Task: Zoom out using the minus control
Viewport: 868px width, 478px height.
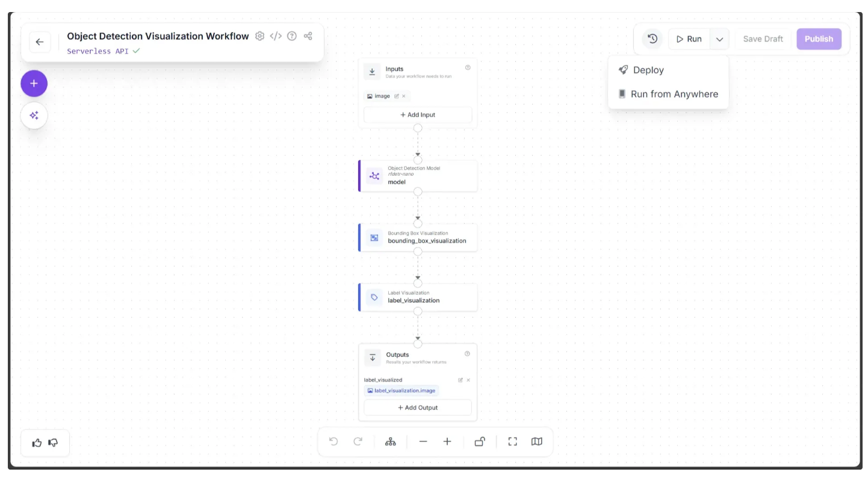Action: [423, 442]
